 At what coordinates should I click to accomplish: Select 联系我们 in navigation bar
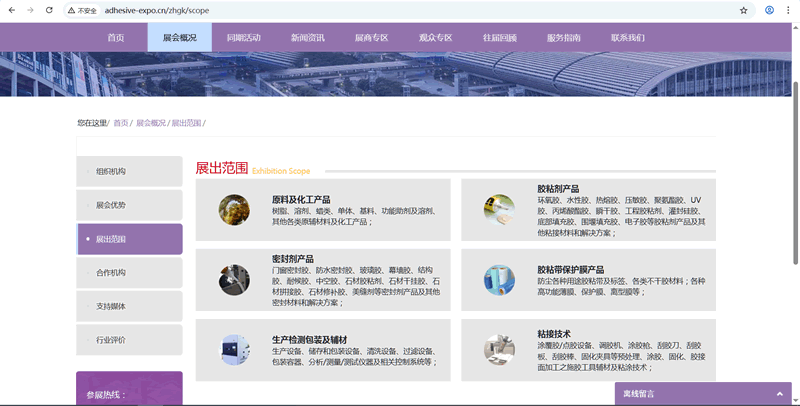pos(628,37)
